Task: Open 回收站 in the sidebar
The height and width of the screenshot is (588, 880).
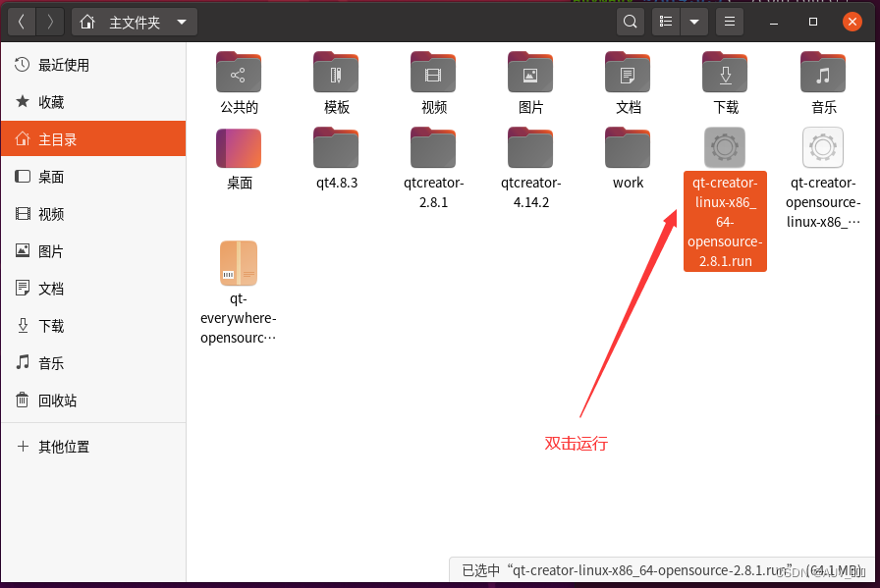Action: click(x=93, y=401)
